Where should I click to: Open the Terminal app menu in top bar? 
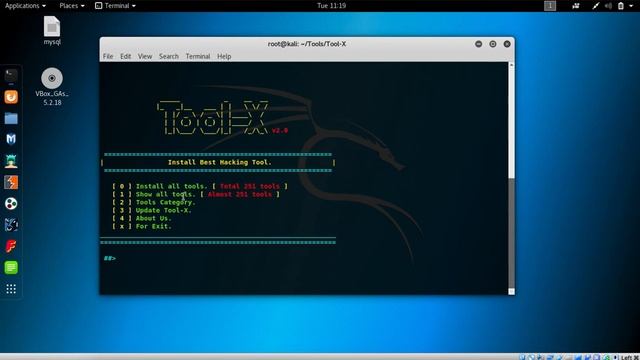point(116,6)
